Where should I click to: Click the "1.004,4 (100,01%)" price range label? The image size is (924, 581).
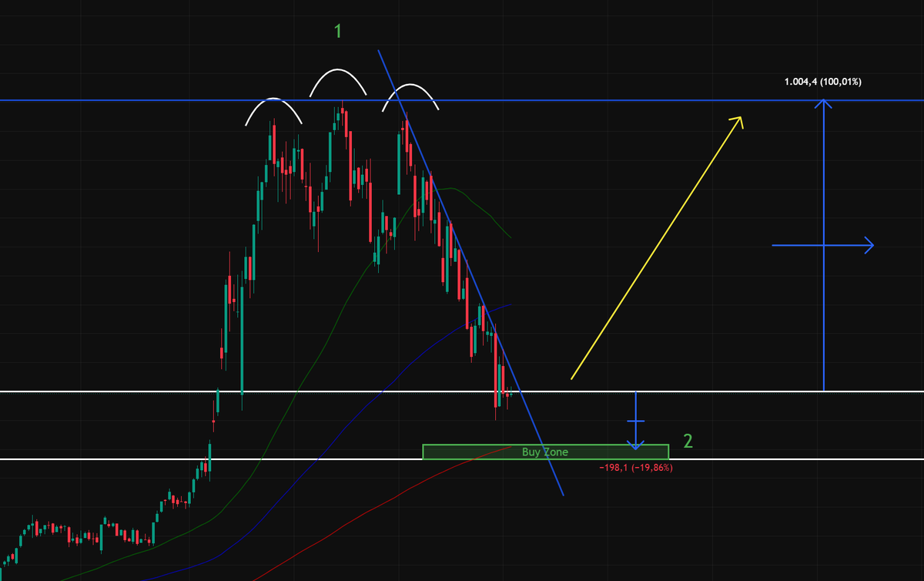click(x=822, y=82)
